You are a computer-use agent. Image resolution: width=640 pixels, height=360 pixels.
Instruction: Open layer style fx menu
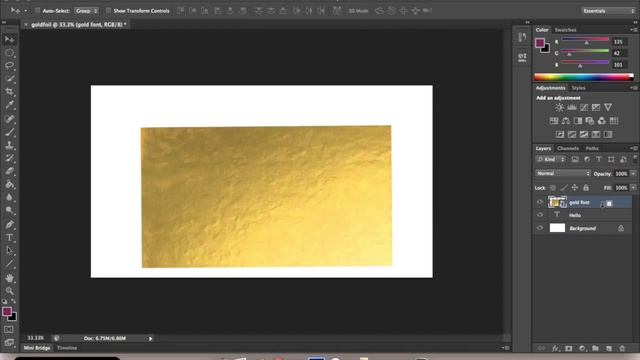(555, 349)
